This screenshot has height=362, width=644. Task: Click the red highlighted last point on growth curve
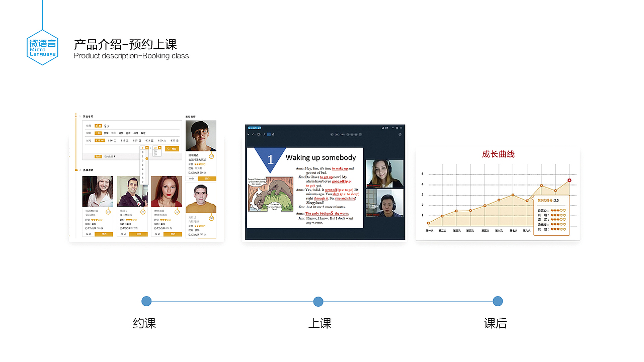(x=570, y=180)
